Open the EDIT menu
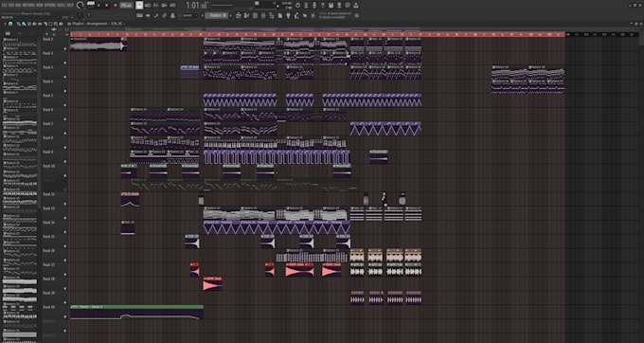Image resolution: width=644 pixels, height=343 pixels. (x=12, y=5)
